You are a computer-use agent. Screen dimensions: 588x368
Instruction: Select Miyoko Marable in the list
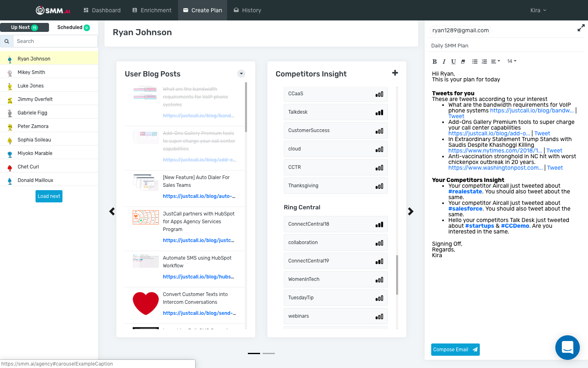[x=49, y=153]
